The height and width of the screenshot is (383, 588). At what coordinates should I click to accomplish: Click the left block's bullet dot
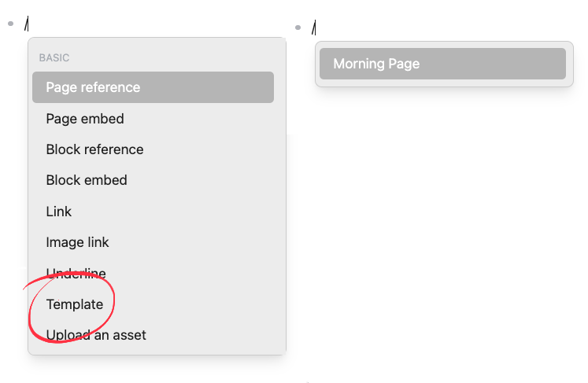click(x=11, y=24)
